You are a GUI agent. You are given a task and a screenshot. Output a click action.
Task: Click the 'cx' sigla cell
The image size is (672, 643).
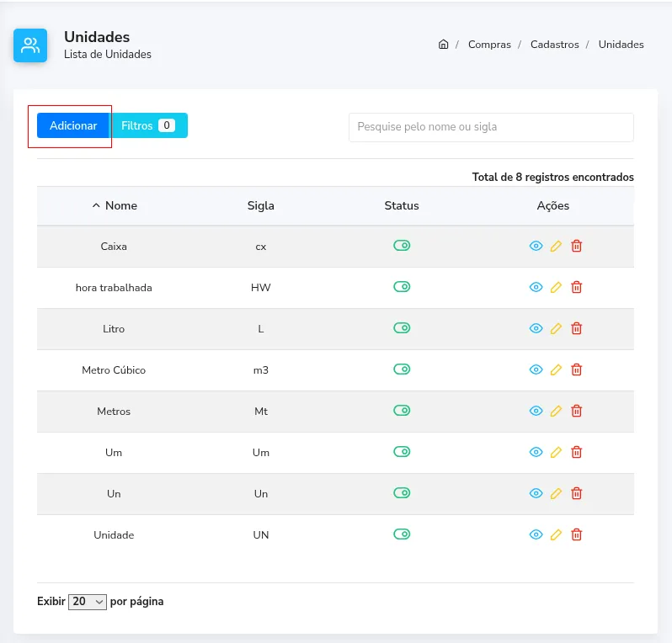[x=260, y=247]
